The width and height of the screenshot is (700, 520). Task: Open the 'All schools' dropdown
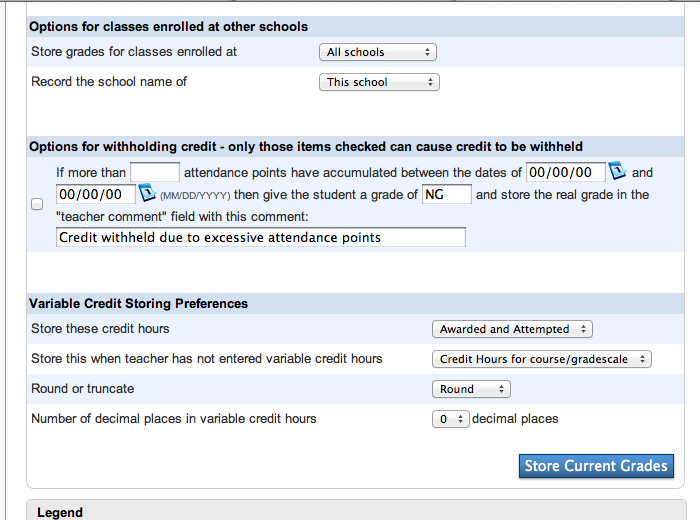click(378, 52)
